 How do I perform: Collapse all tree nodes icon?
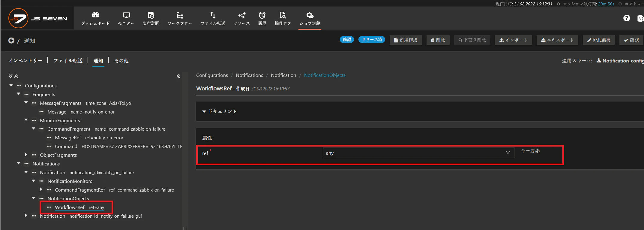pos(16,76)
